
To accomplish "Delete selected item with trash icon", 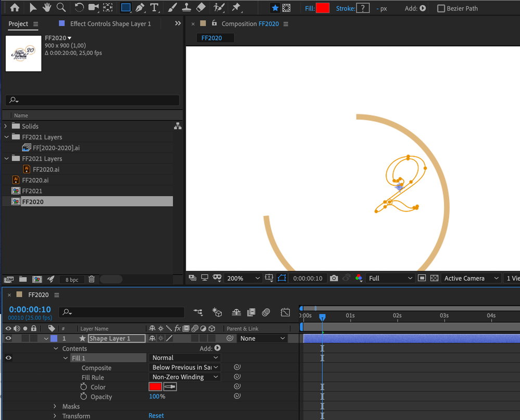I will coord(92,279).
